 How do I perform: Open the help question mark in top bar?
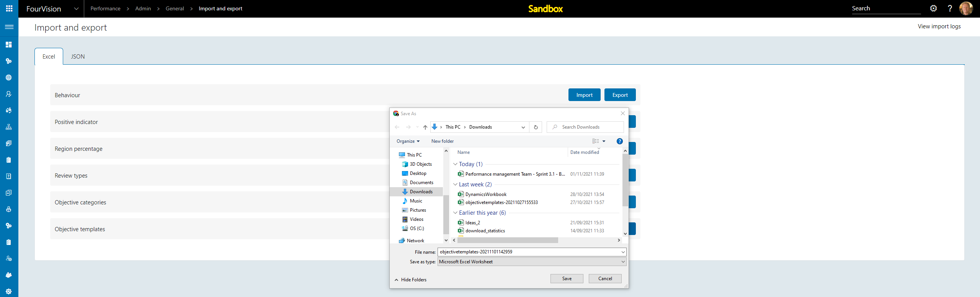[950, 8]
